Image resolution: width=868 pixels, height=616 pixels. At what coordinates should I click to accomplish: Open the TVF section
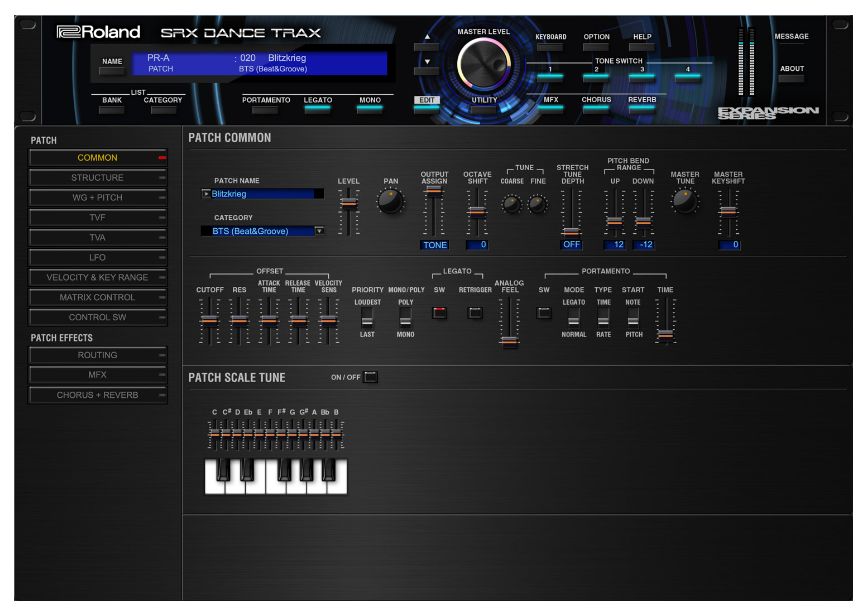pyautogui.click(x=97, y=218)
